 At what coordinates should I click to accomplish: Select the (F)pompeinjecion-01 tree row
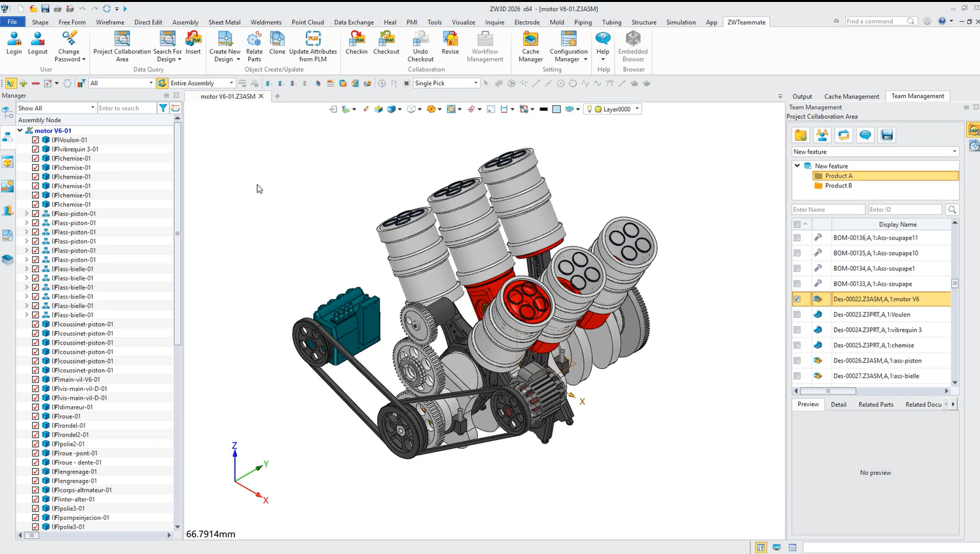tap(81, 517)
